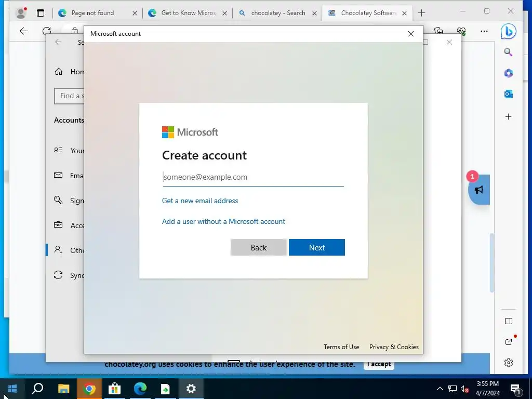Open Microsoft Edge from taskbar
Screen dimensions: 532x399
pyautogui.click(x=140, y=389)
